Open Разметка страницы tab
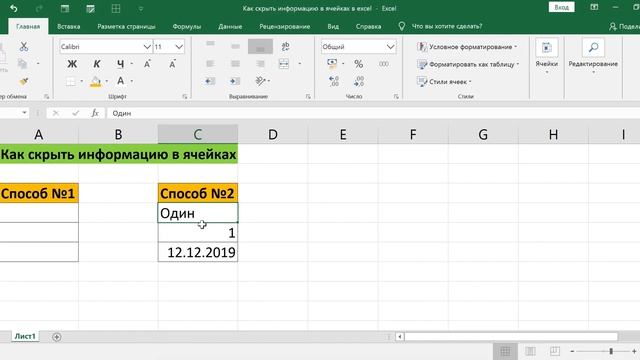 pyautogui.click(x=126, y=27)
